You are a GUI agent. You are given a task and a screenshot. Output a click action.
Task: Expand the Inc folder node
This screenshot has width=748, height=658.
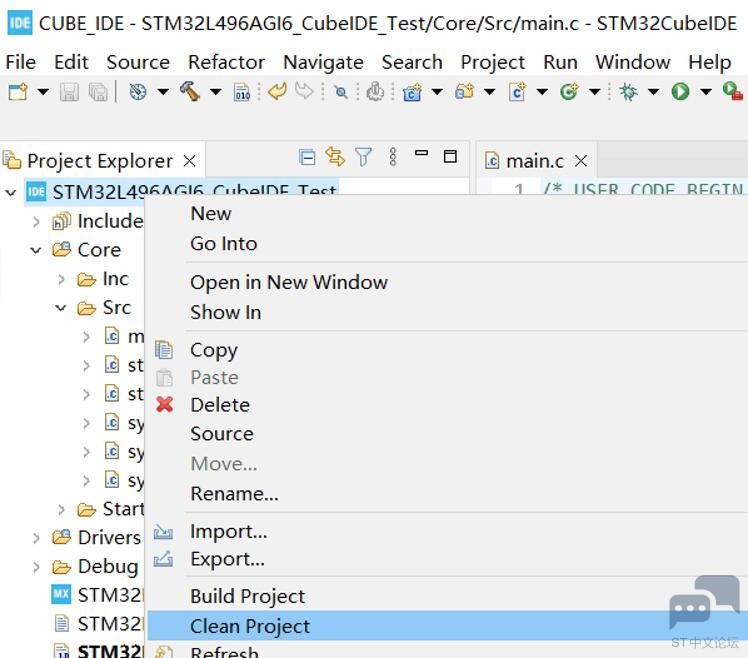coord(61,279)
